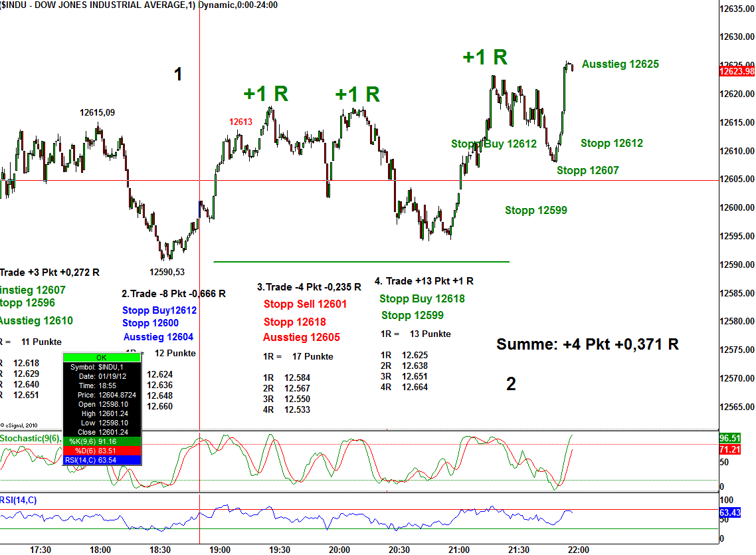Select the 'Summe: +4 Pkt +0,371 R' text
The image size is (756, 555).
[x=587, y=344]
